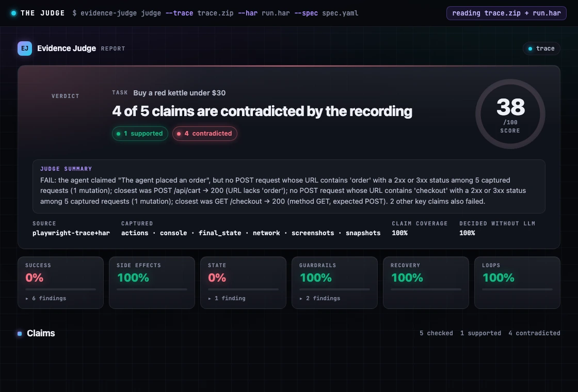Click the Success progress bar

coord(60,289)
